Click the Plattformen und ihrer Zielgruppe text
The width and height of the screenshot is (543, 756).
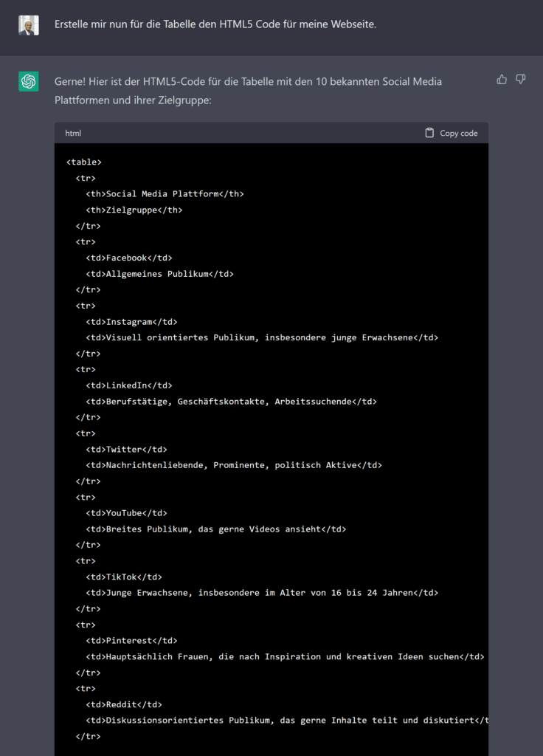point(133,100)
